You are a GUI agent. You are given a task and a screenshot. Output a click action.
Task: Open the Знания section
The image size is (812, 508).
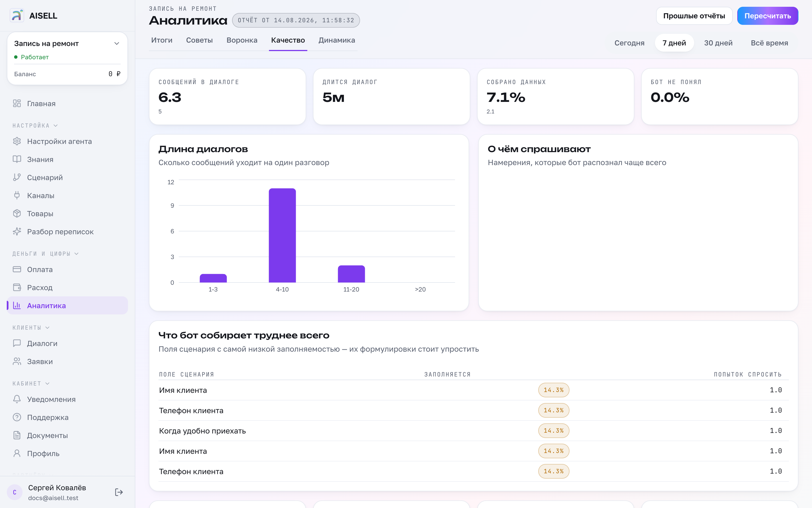[67, 159]
